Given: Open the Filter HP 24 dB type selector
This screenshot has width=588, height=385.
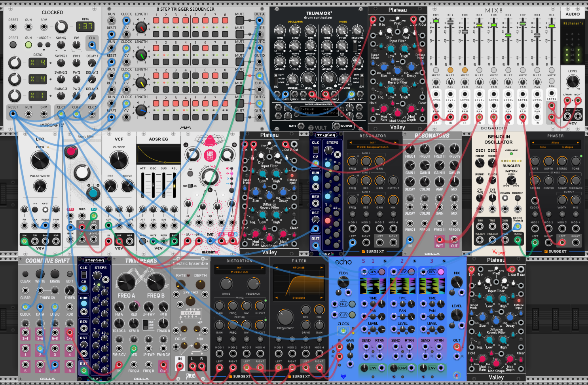Looking at the screenshot, I should click(299, 268).
